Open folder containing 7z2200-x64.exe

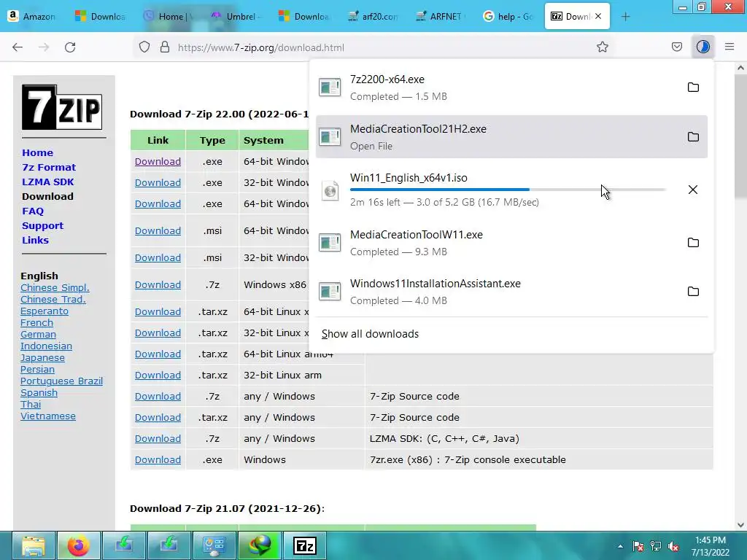point(693,87)
